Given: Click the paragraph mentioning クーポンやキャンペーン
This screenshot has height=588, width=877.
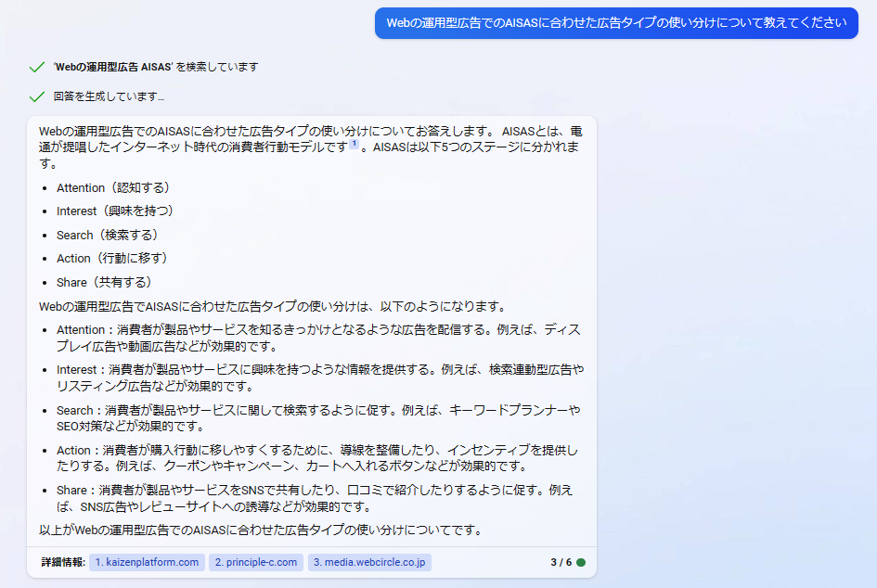Looking at the screenshot, I should point(318,458).
